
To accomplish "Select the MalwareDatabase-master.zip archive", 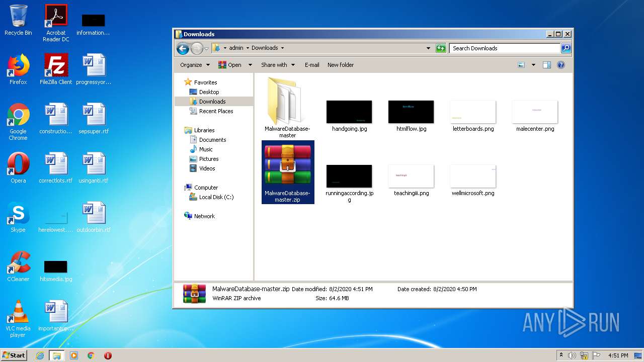I will point(288,172).
